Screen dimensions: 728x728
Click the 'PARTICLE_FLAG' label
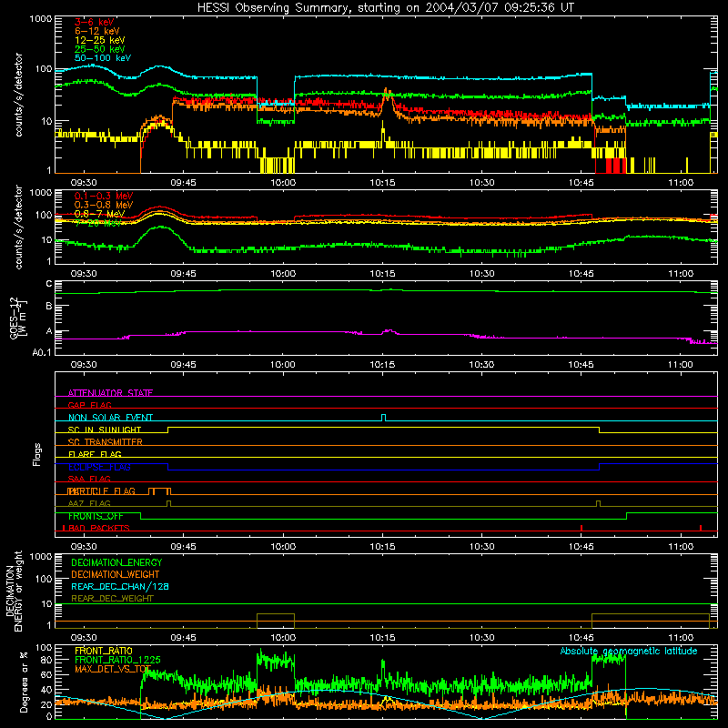pos(102,491)
